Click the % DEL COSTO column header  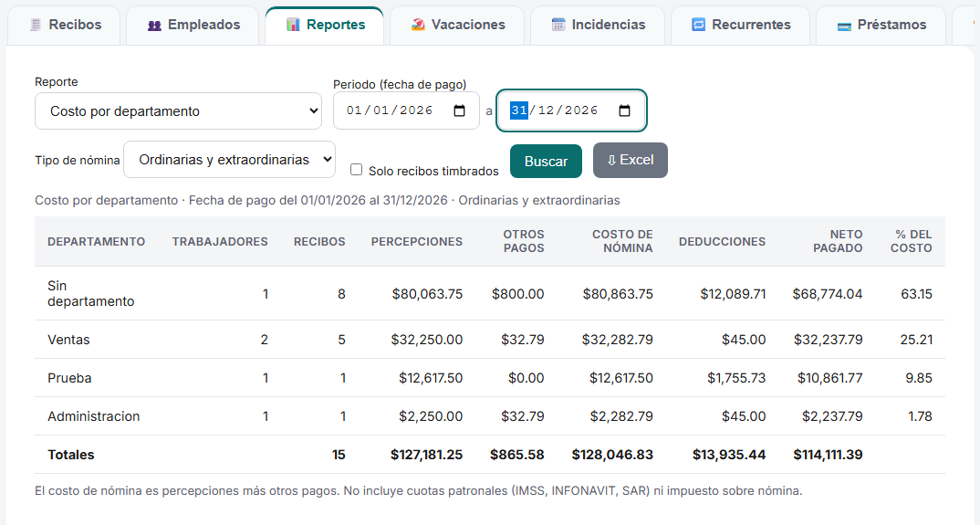pos(912,241)
